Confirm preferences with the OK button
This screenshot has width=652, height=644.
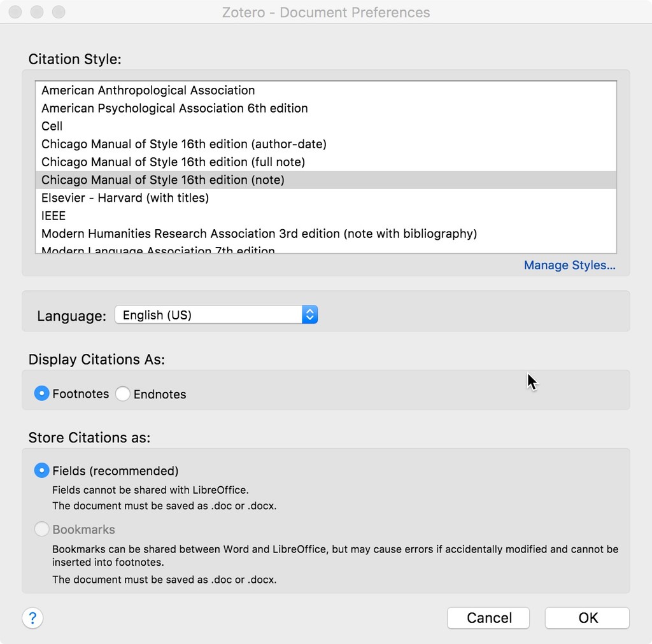click(x=586, y=617)
